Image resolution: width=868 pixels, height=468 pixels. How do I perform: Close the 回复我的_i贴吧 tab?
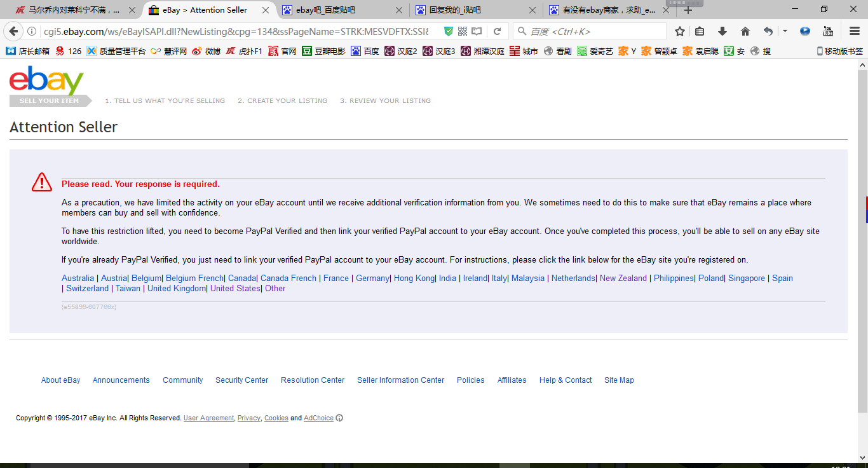532,10
